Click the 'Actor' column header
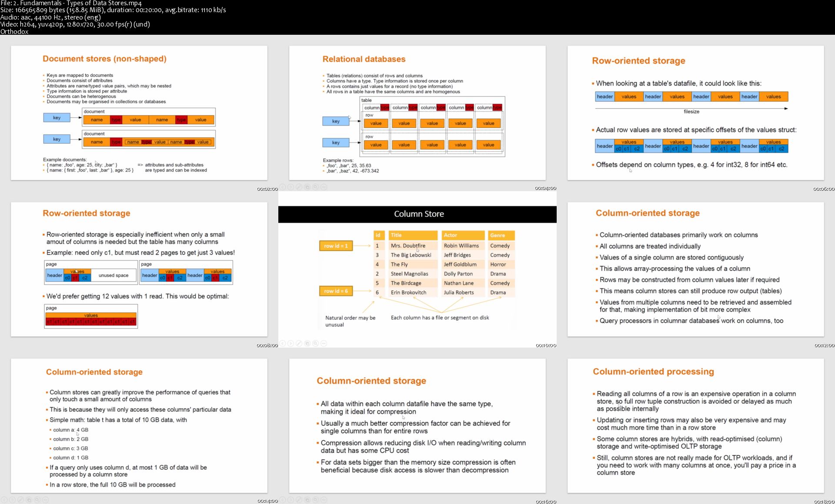 tap(463, 235)
